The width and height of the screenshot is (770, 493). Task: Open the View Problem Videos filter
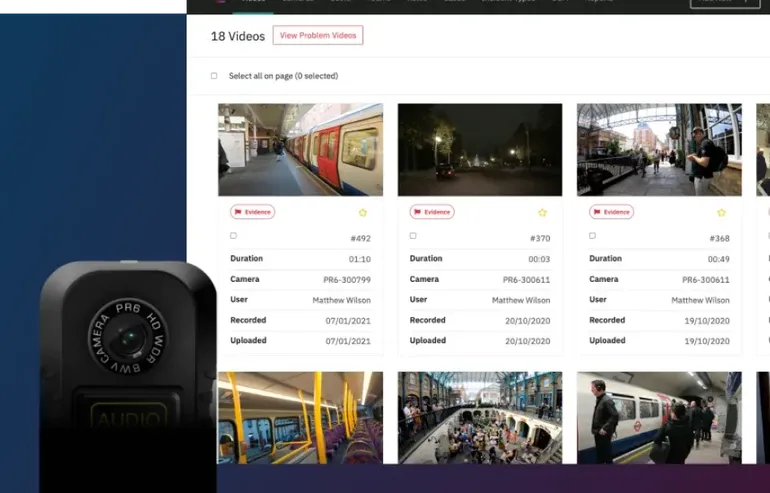tap(318, 35)
